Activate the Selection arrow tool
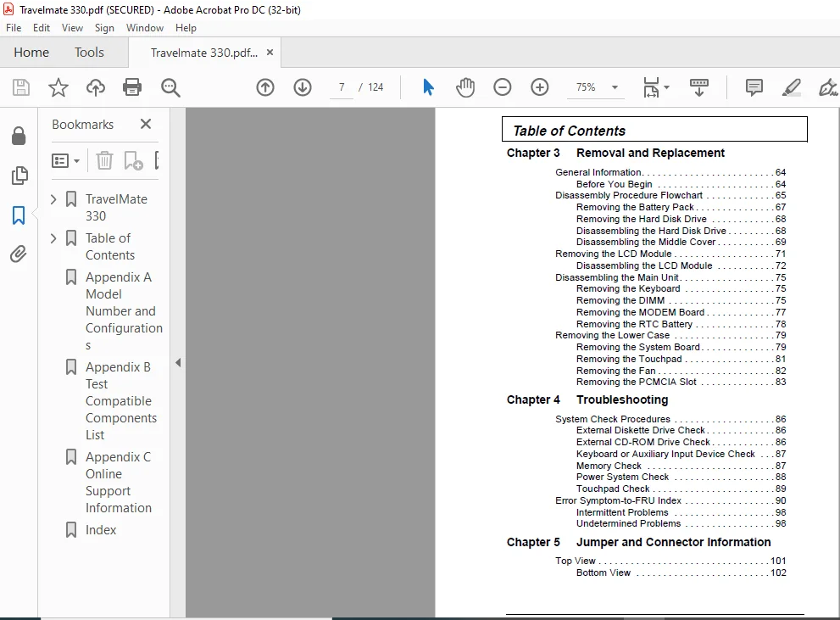 (x=428, y=87)
